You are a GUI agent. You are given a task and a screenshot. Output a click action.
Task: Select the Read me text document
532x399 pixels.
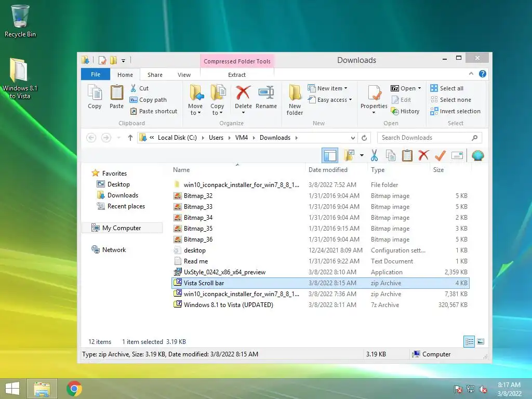tap(320, 261)
